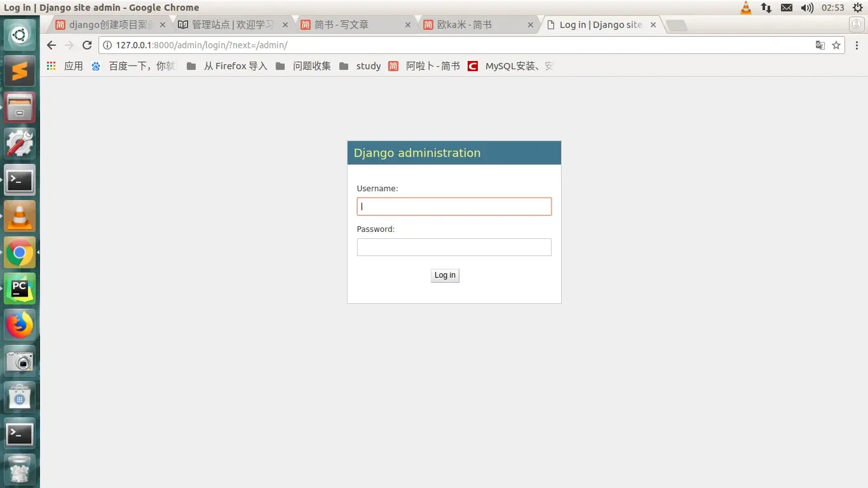Switch to the 简书 - 写文章 tab

(355, 25)
